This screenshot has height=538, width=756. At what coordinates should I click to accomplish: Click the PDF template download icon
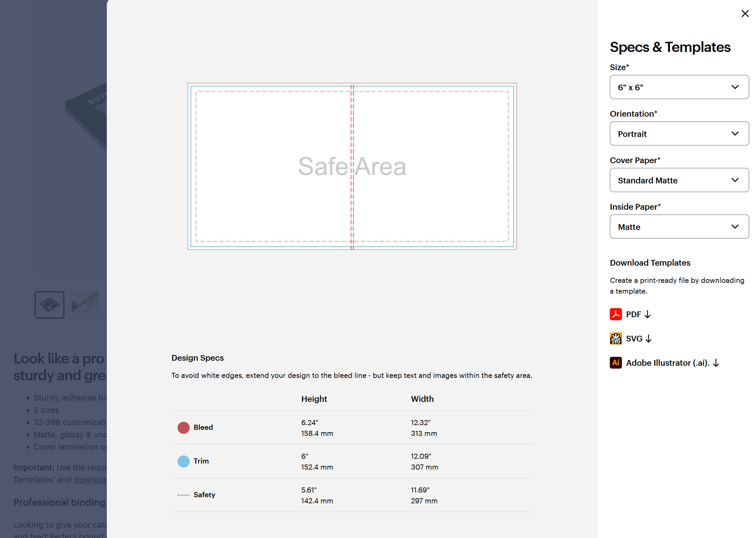(x=616, y=314)
